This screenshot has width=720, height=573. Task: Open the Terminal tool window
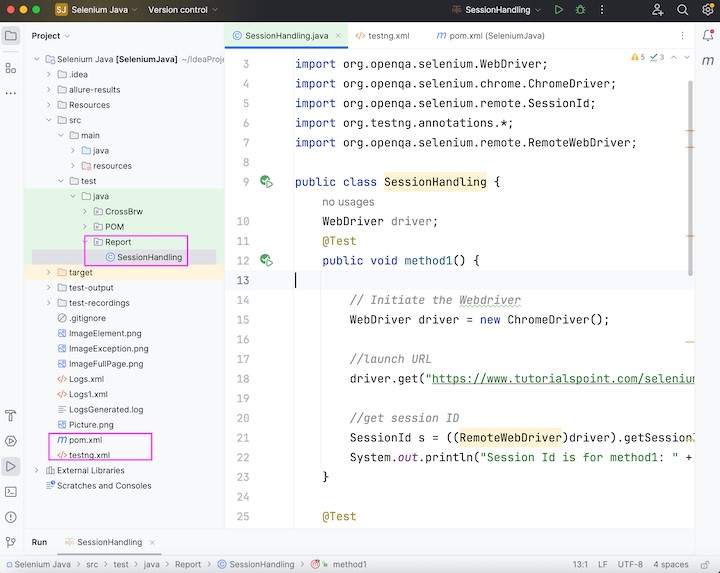tap(11, 492)
